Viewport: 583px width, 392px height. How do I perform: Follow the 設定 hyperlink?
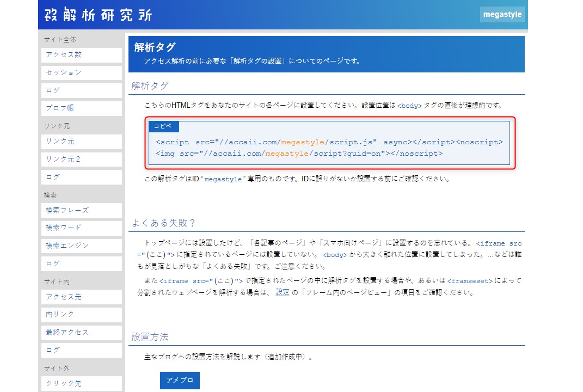(x=283, y=292)
